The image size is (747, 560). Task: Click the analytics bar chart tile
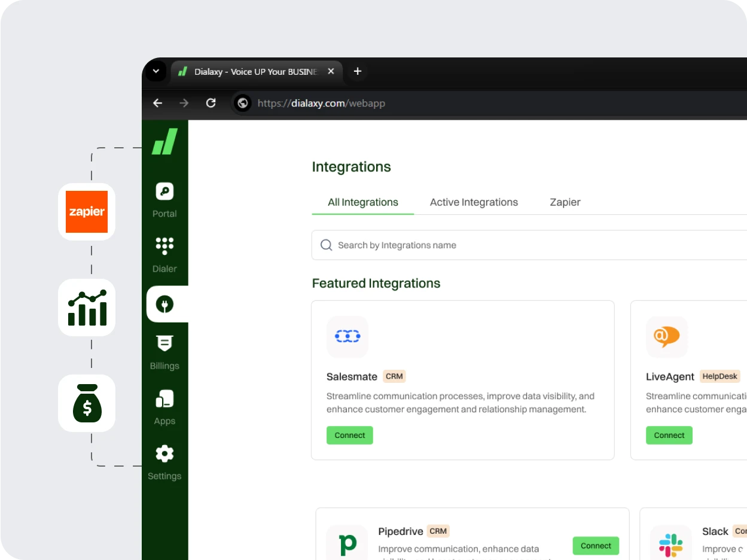87,308
